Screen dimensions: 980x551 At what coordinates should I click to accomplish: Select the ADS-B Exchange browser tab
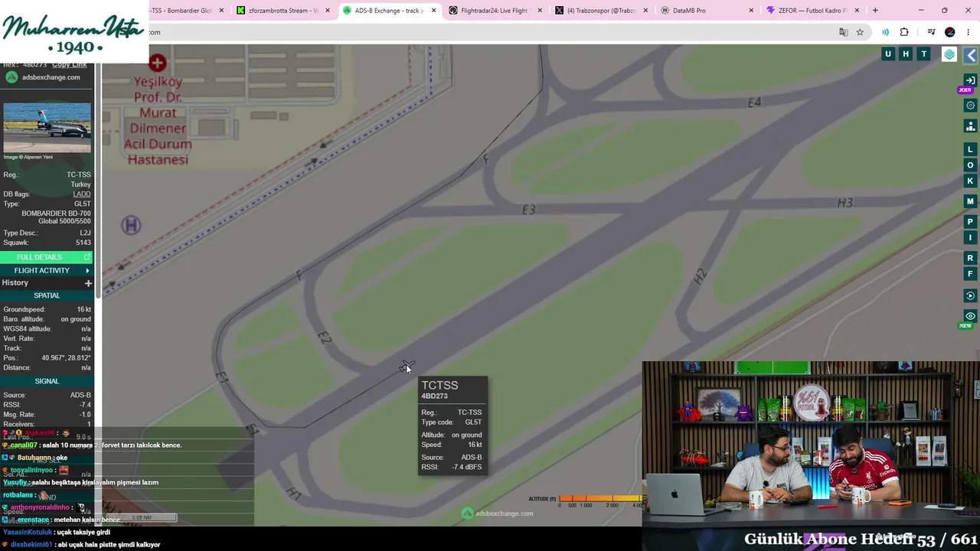[x=389, y=11]
